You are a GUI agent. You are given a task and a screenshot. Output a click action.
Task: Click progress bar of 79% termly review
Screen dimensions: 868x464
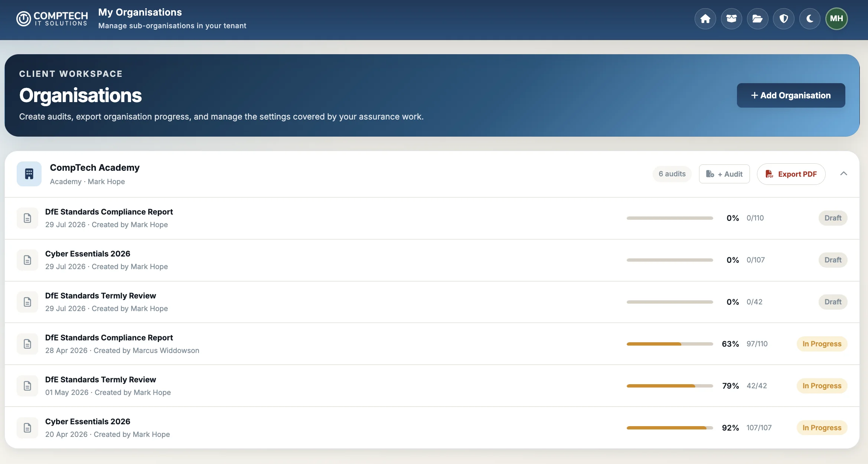tap(670, 386)
